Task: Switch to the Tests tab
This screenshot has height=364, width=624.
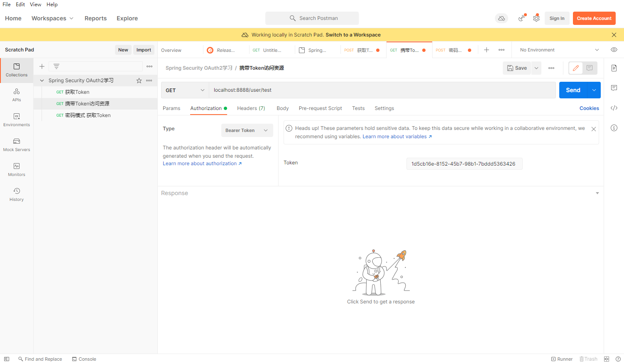Action: point(358,108)
